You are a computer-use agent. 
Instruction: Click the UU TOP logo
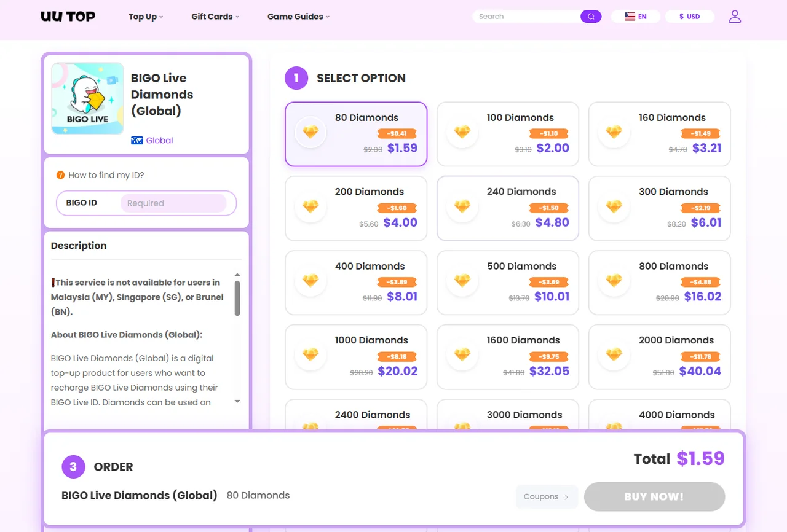click(68, 17)
